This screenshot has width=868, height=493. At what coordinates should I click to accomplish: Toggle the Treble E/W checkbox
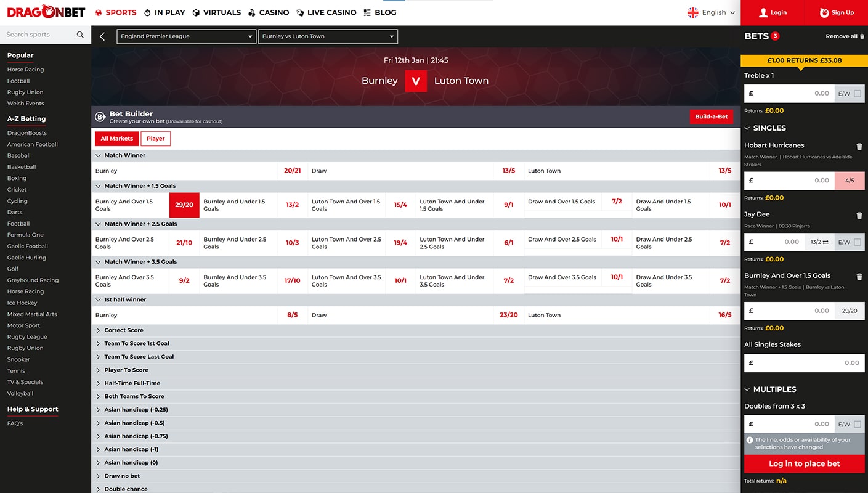[858, 94]
